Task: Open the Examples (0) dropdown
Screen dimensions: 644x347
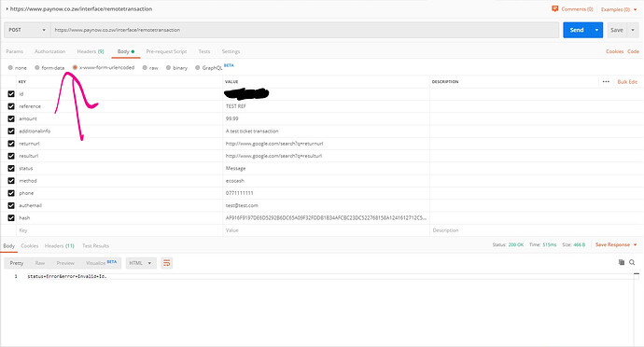Action: point(619,9)
